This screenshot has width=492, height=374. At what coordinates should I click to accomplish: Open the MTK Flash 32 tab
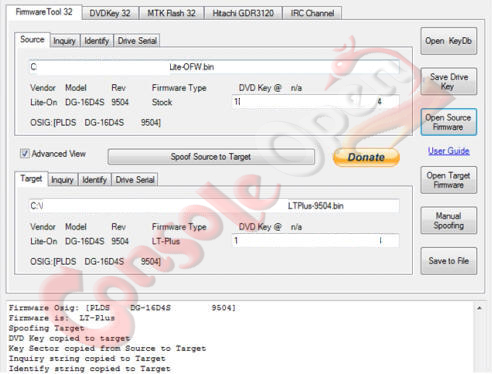[x=171, y=13]
